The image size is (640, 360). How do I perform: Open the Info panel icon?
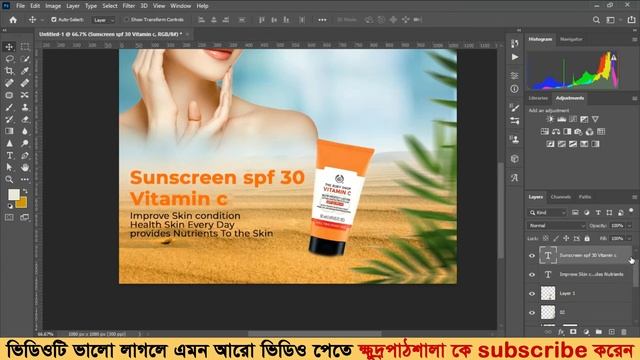coord(515,89)
